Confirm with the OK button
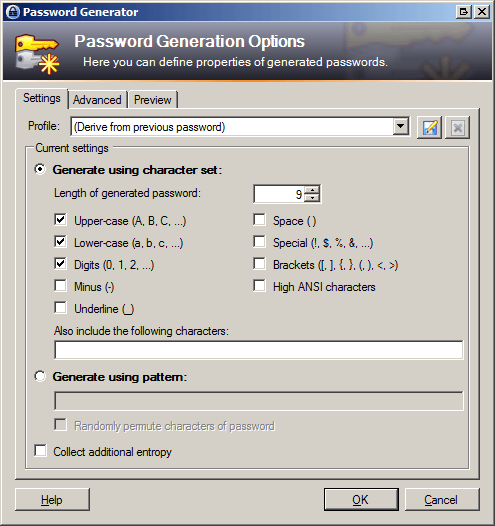Image resolution: width=495 pixels, height=526 pixels. click(361, 500)
